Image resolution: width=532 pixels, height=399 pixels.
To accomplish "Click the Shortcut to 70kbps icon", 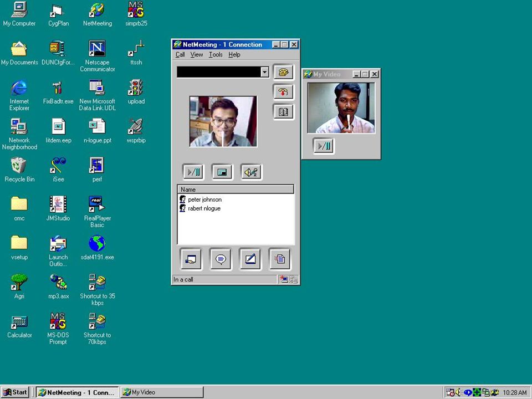I will pyautogui.click(x=98, y=329).
